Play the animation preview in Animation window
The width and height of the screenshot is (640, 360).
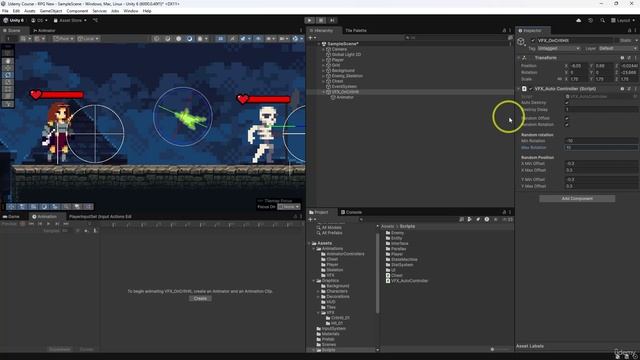[48, 224]
